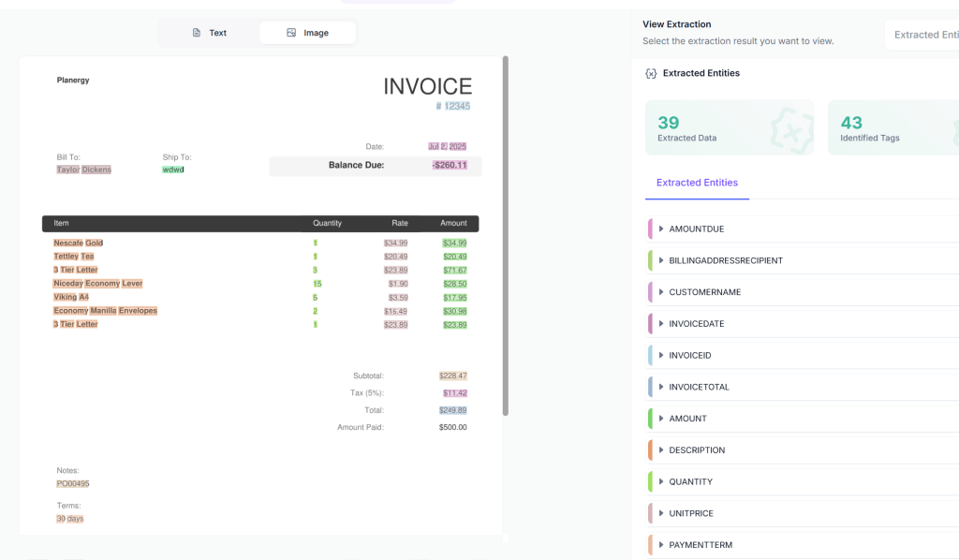Click the highlighted Balance Due amount
This screenshot has width=959, height=560.
(450, 166)
